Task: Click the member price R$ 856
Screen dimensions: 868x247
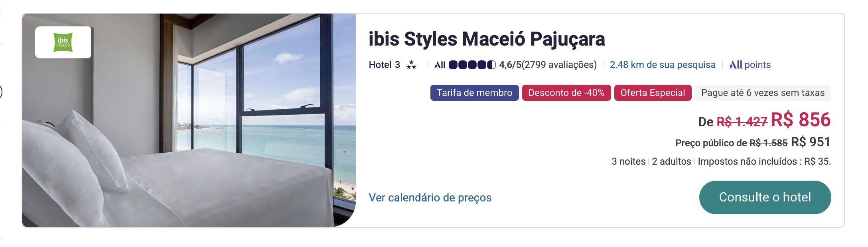Action: [x=801, y=120]
